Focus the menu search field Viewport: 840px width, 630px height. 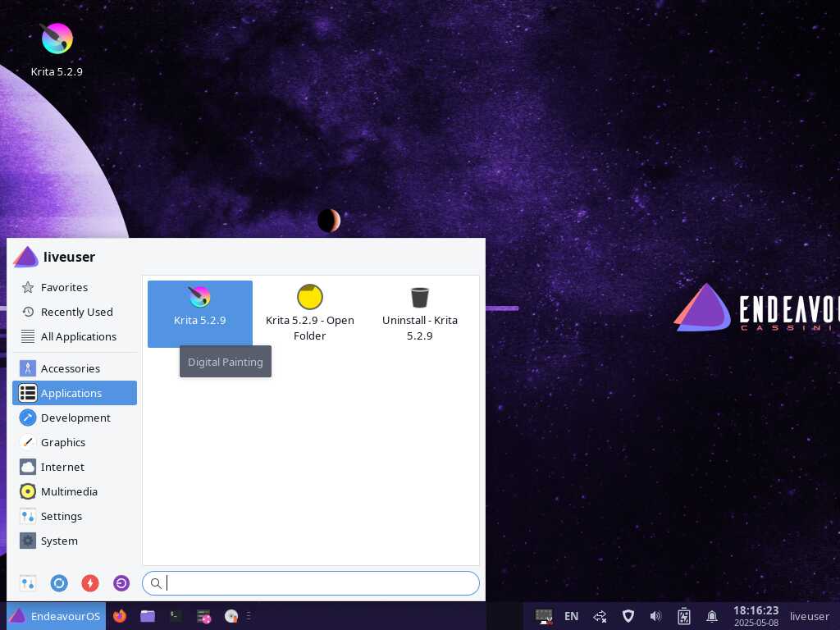(311, 583)
